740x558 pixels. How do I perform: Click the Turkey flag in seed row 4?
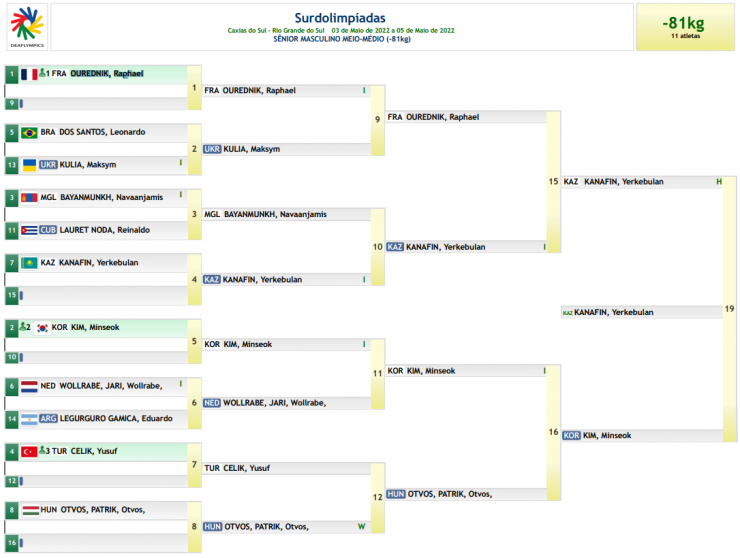[x=29, y=452]
